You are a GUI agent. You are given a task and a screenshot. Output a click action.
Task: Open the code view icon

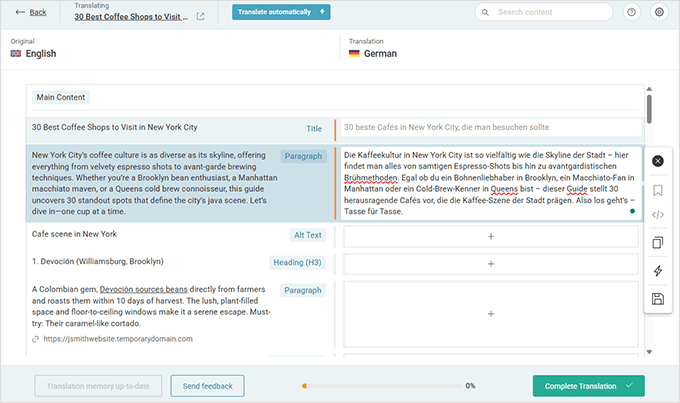pos(657,215)
